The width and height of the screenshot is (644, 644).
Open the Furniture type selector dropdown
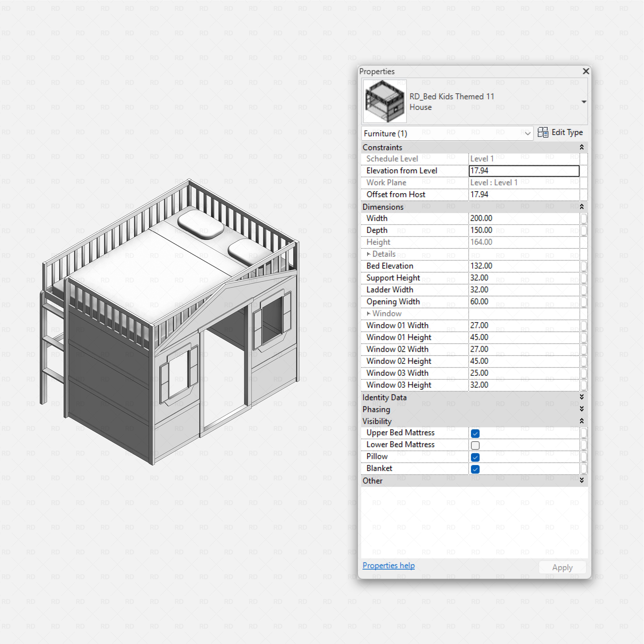pyautogui.click(x=528, y=133)
